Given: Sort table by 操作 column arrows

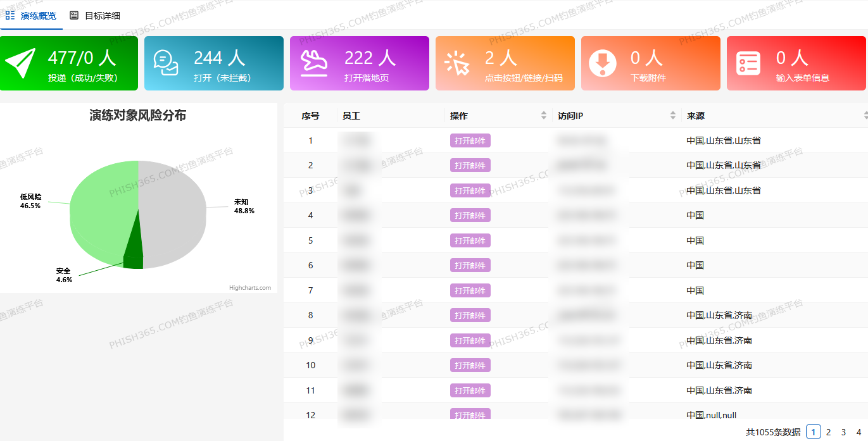Looking at the screenshot, I should [x=543, y=115].
